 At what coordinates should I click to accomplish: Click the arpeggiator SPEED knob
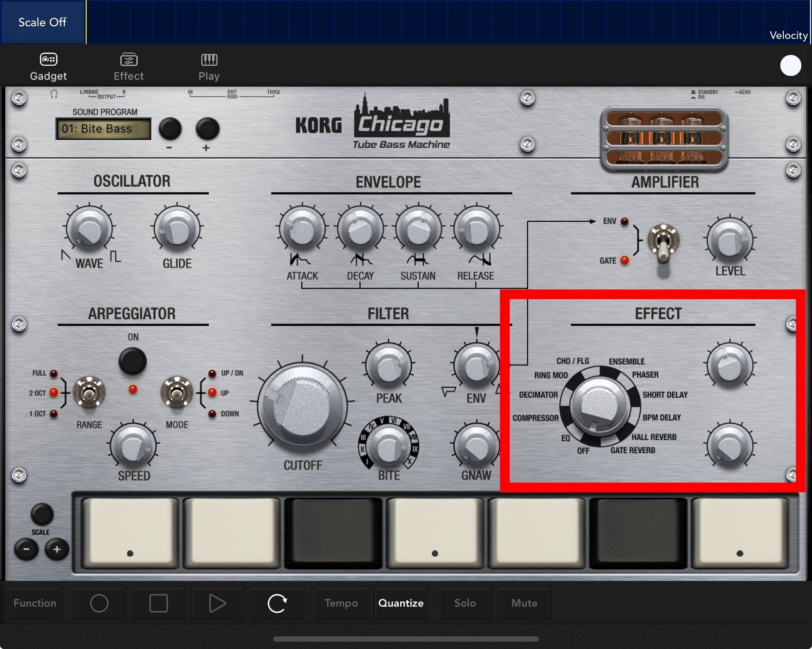pos(133,446)
